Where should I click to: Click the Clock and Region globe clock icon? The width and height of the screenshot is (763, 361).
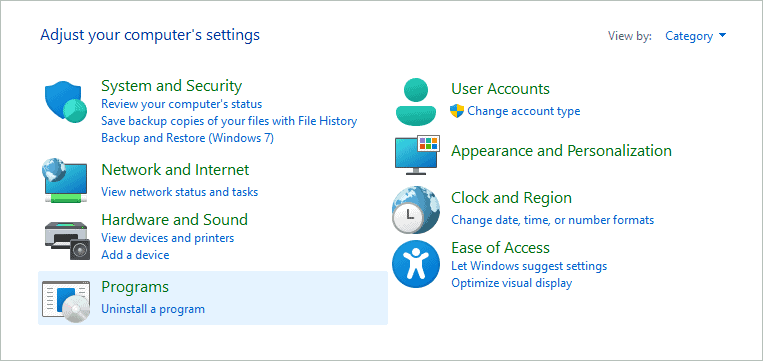pyautogui.click(x=416, y=210)
